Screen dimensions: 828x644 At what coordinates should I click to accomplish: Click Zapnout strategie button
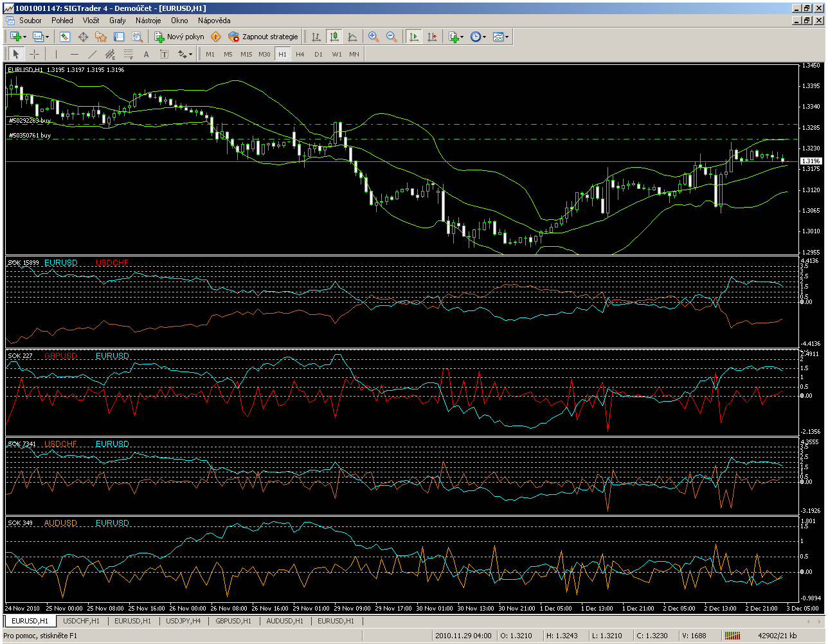pyautogui.click(x=264, y=37)
